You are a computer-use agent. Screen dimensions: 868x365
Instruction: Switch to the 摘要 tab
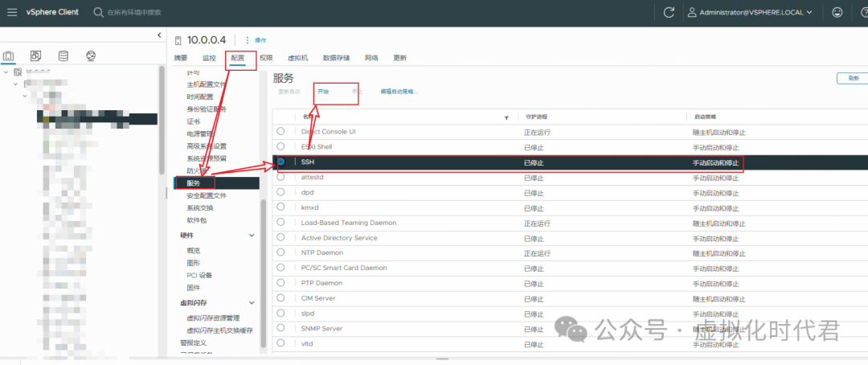click(181, 58)
